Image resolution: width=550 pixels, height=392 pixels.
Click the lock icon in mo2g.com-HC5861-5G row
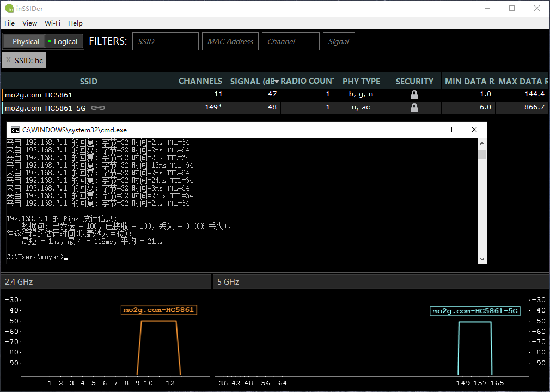414,108
